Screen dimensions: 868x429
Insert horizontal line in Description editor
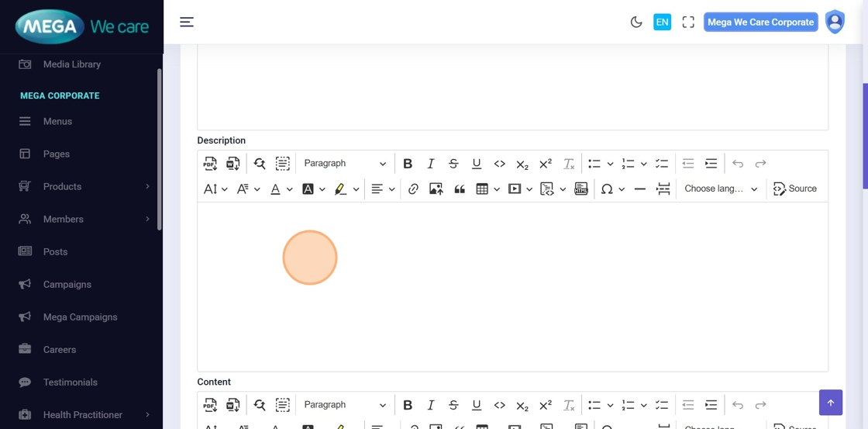coord(639,189)
